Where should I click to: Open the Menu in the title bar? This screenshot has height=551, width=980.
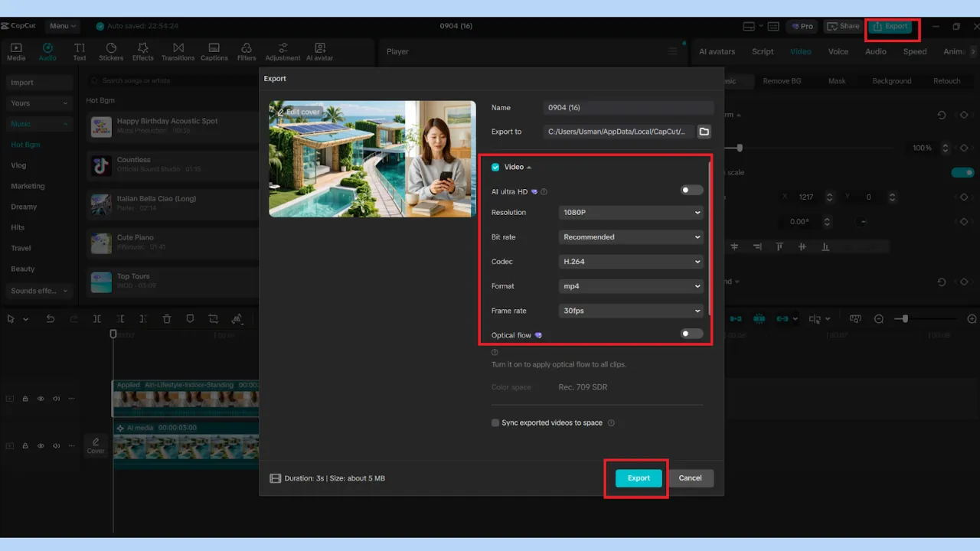click(x=61, y=25)
